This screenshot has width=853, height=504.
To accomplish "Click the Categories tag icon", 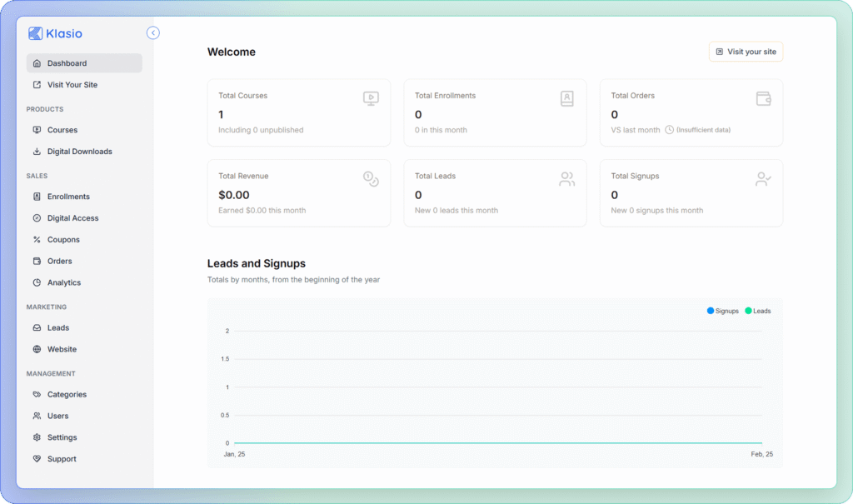I will tap(37, 395).
